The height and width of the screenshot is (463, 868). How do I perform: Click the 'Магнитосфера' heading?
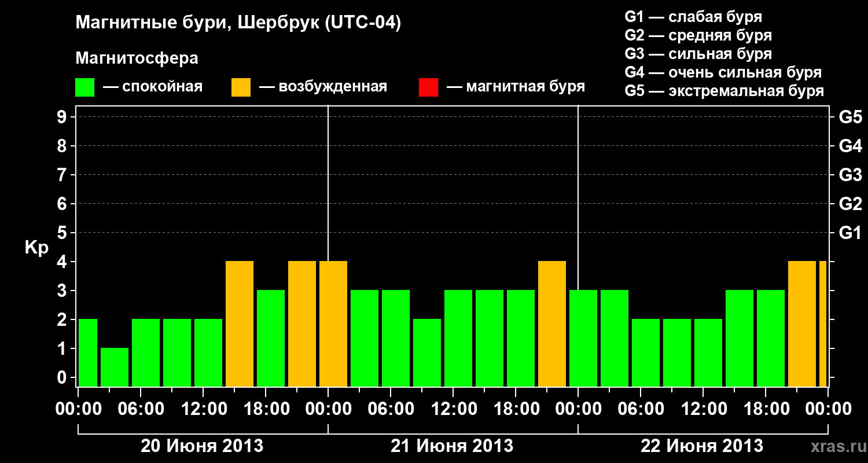click(137, 58)
